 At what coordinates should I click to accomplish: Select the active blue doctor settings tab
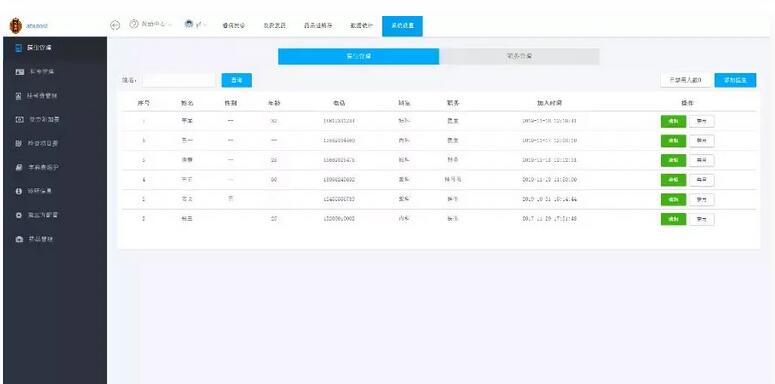358,56
